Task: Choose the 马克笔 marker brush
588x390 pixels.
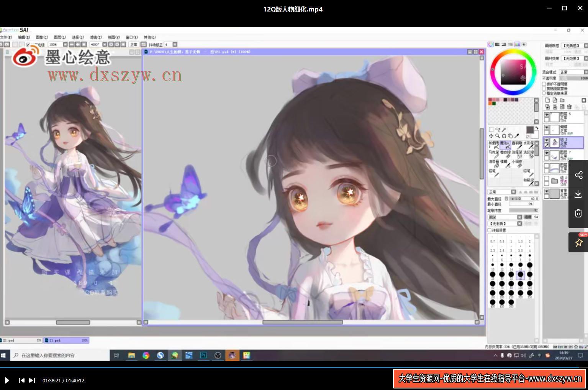Action: 494,155
